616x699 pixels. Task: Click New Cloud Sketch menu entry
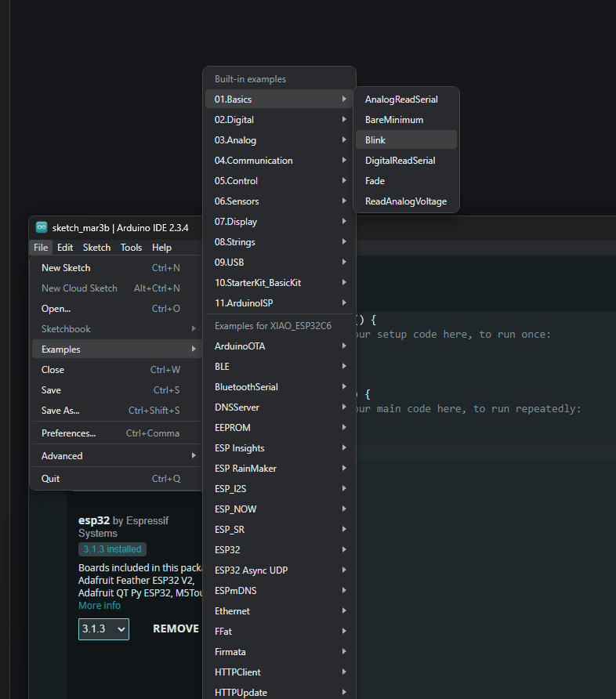pyautogui.click(x=118, y=288)
